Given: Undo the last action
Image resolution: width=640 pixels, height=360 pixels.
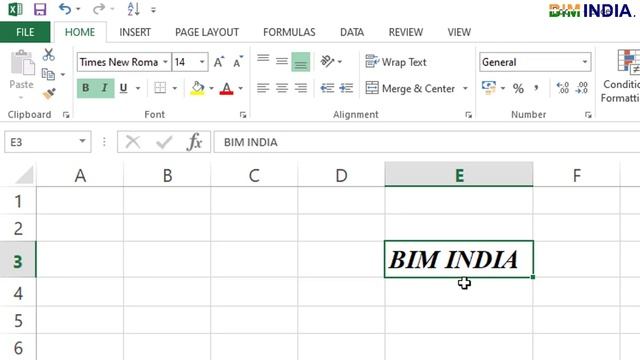Looking at the screenshot, I should [65, 9].
